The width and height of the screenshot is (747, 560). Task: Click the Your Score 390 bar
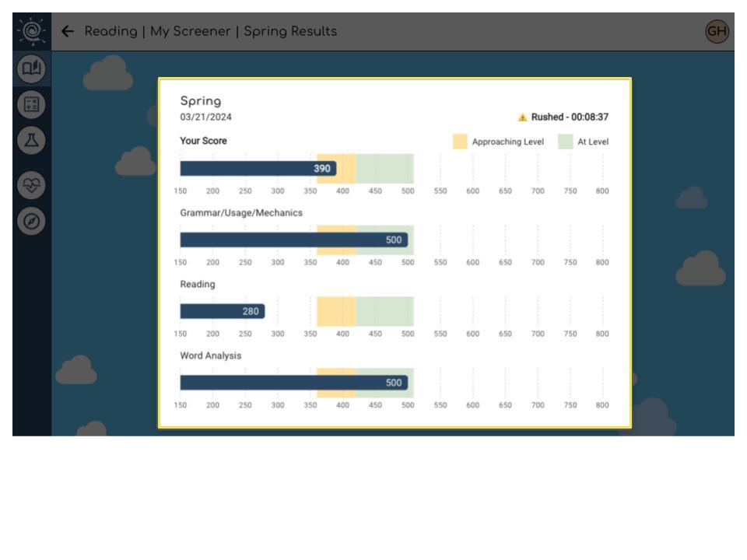(x=258, y=169)
